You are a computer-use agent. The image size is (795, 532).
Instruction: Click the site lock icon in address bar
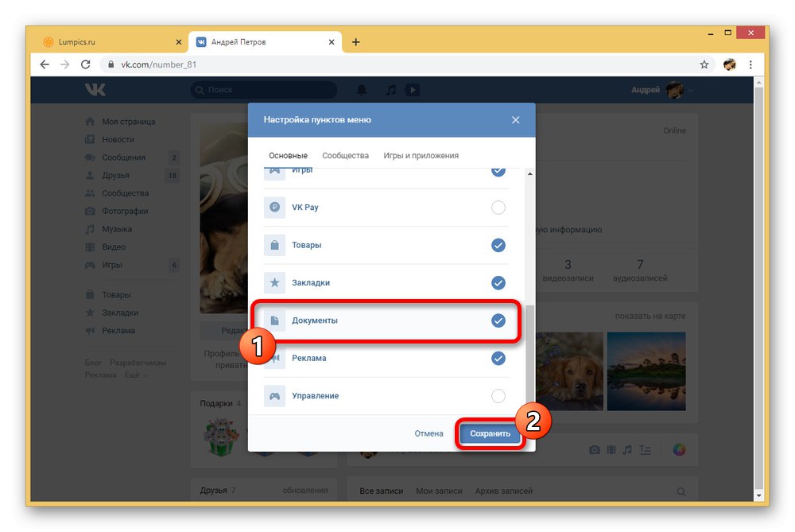(x=111, y=64)
